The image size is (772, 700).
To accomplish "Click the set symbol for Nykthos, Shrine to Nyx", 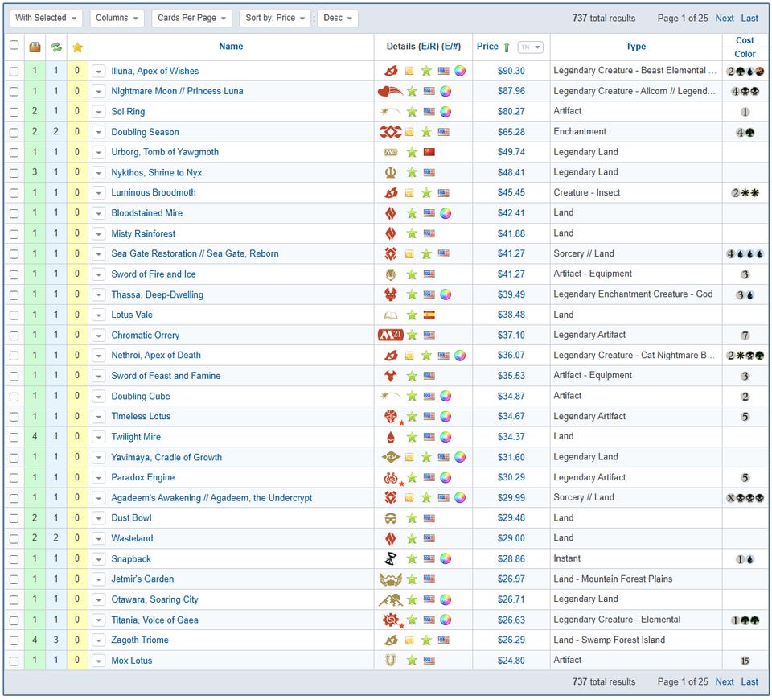I will click(391, 172).
